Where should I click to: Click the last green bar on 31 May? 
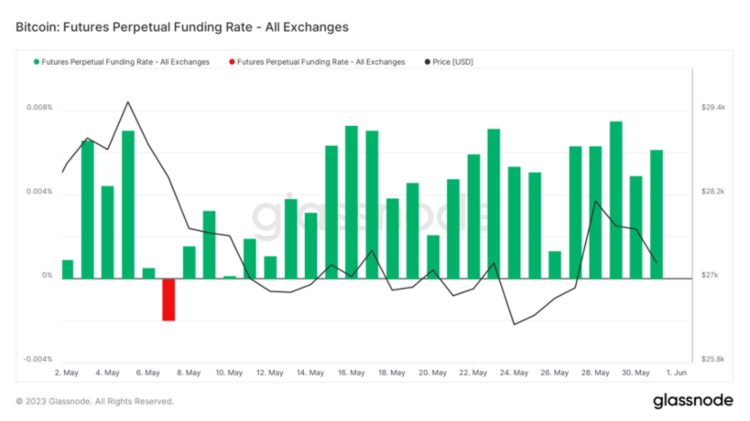point(657,214)
